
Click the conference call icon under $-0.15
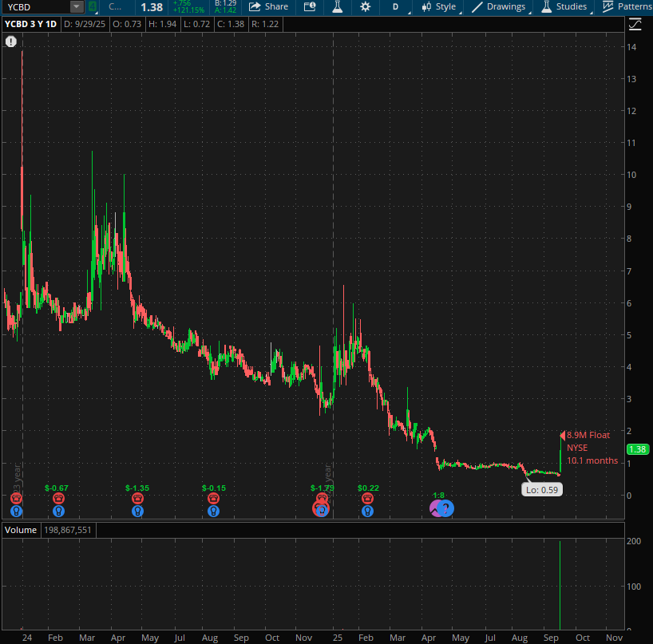214,498
